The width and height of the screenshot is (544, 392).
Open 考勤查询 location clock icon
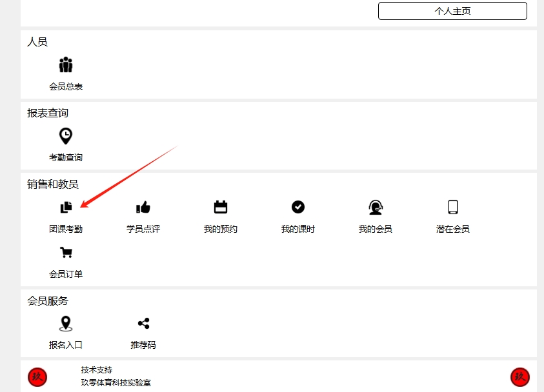(66, 136)
